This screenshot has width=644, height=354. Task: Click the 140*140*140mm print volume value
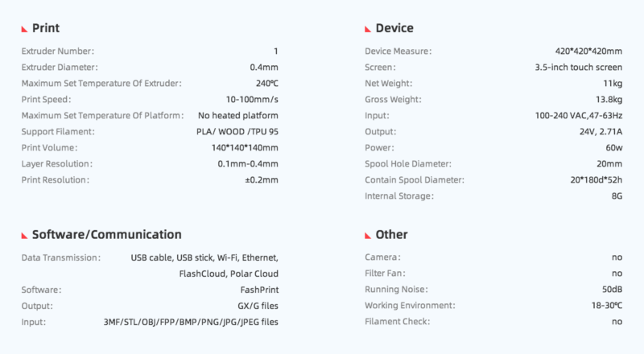point(245,148)
